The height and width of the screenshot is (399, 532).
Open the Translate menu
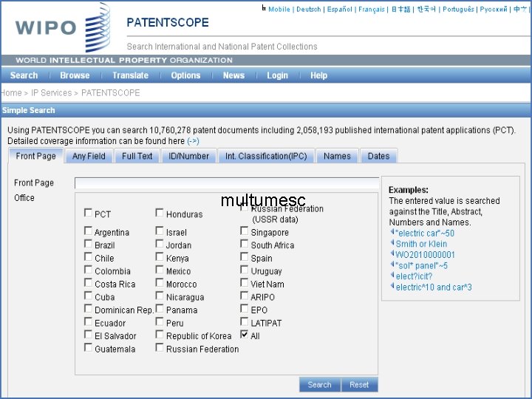tap(130, 75)
